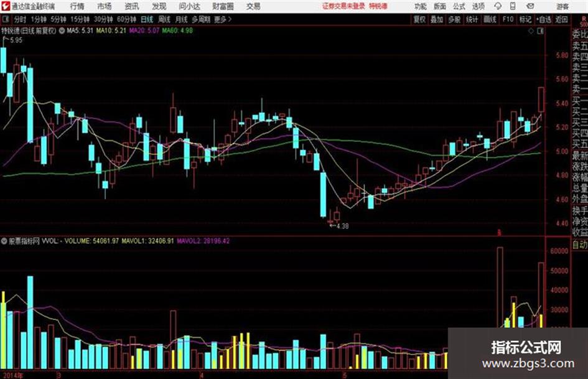Click the MAVOL2: 28196.42 value
Screen dimensions: 588x379
tap(203, 241)
